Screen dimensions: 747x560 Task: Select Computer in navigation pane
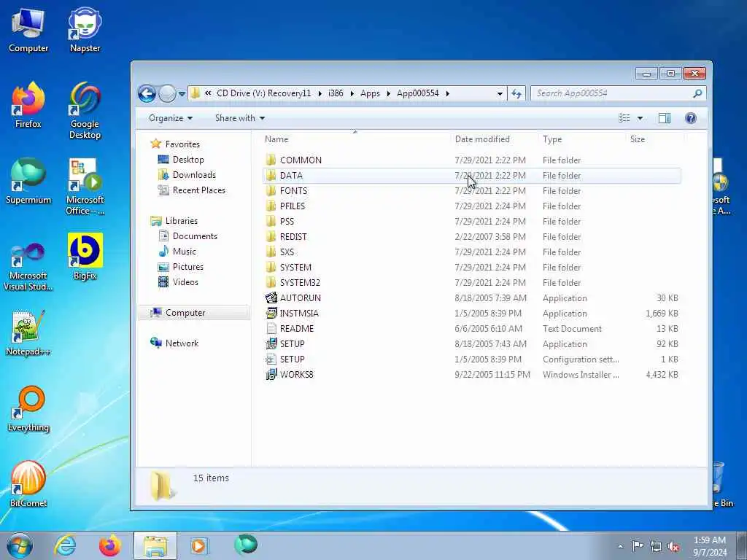pyautogui.click(x=194, y=312)
